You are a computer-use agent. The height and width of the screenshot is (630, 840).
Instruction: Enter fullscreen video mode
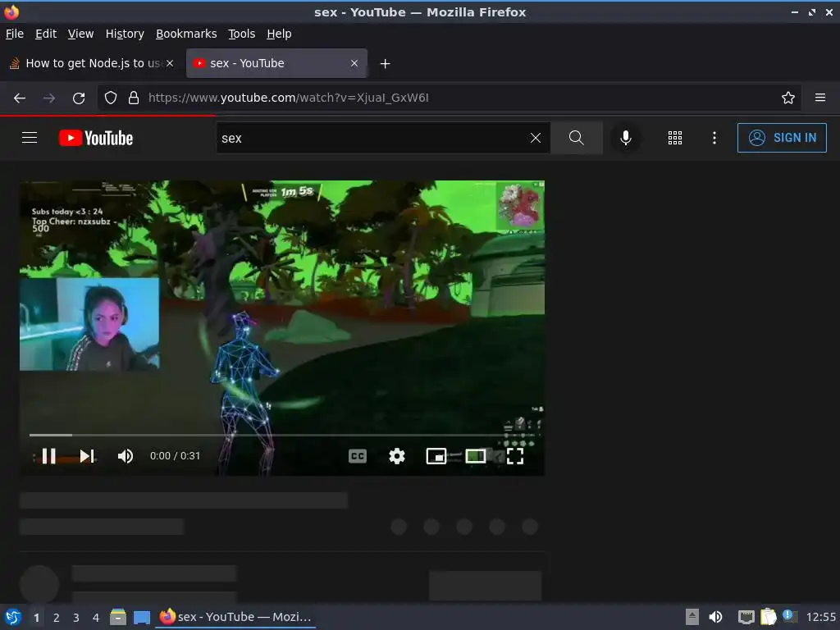515,456
